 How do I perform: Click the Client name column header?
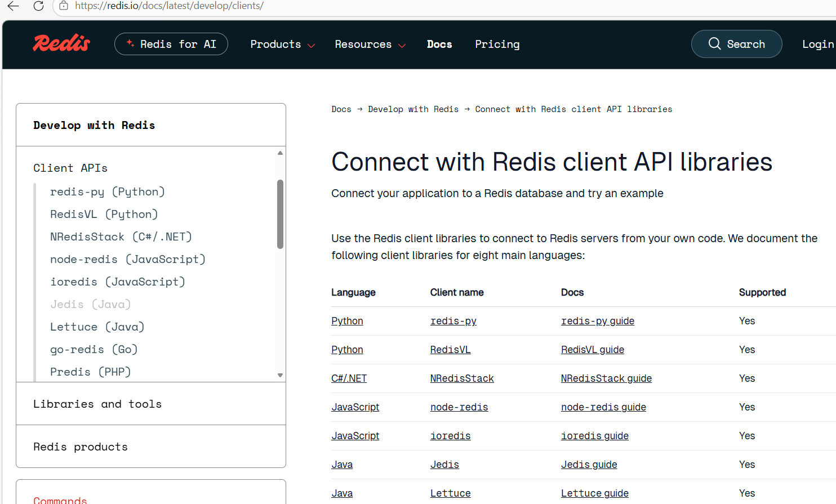(x=457, y=292)
